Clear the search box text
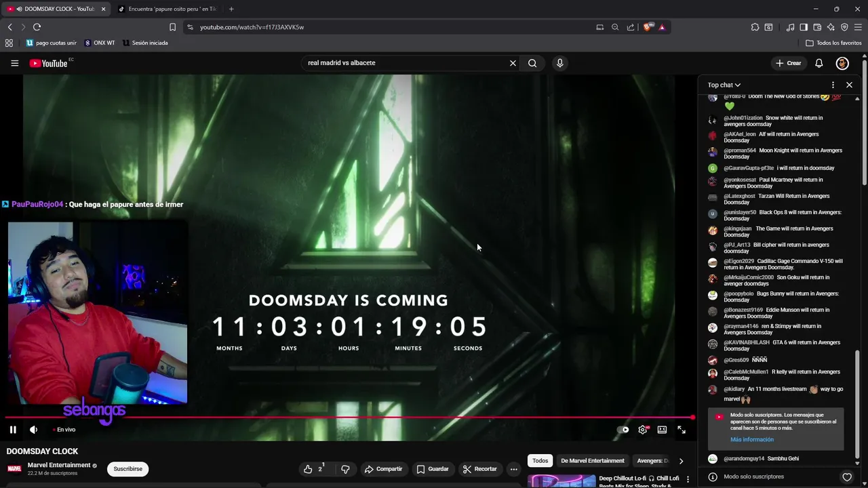Image resolution: width=868 pixels, height=488 pixels. (513, 63)
